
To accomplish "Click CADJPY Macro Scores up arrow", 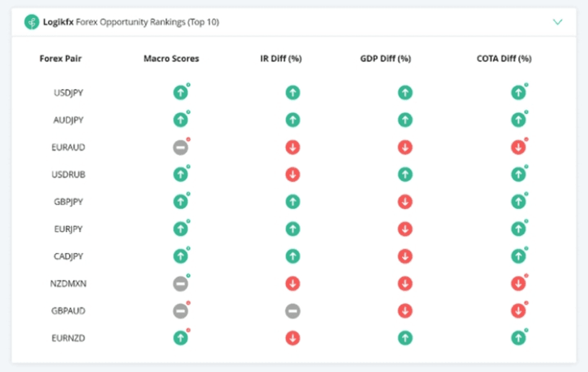I will [180, 256].
